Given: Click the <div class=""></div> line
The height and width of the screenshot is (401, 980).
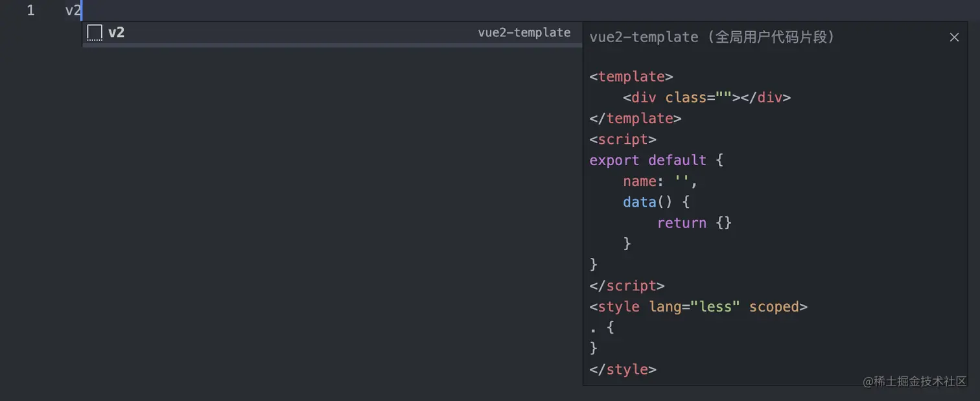Looking at the screenshot, I should (707, 97).
